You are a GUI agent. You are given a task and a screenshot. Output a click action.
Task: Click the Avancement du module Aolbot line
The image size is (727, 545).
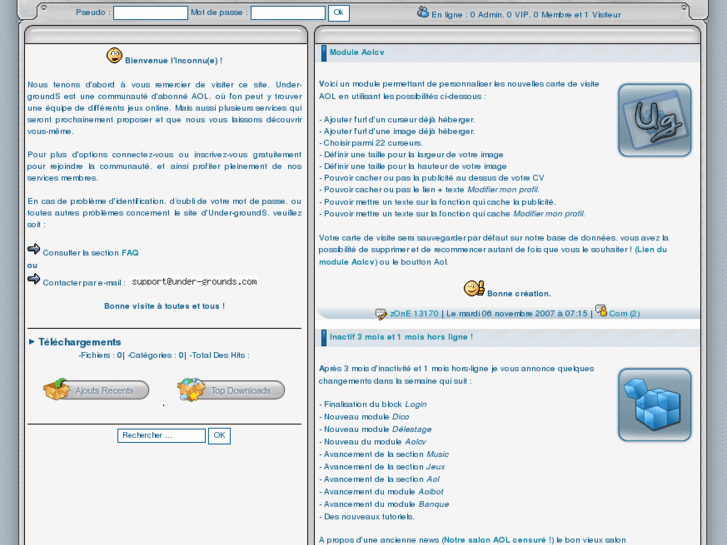(x=381, y=492)
